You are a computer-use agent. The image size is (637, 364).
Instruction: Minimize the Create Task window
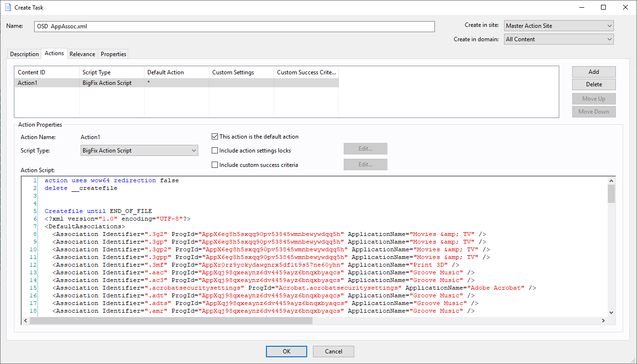581,7
